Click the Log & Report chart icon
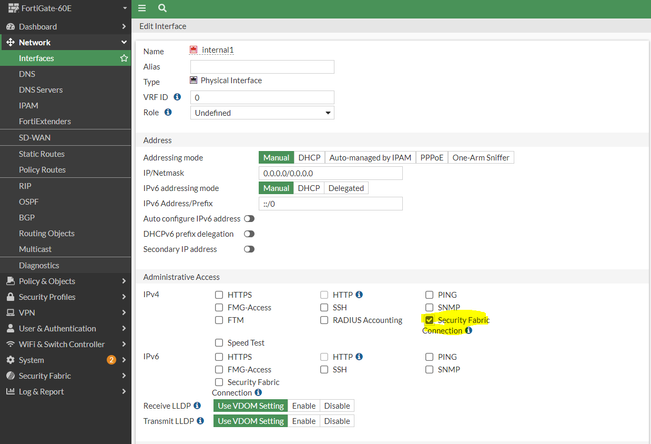The height and width of the screenshot is (444, 651). pyautogui.click(x=10, y=392)
